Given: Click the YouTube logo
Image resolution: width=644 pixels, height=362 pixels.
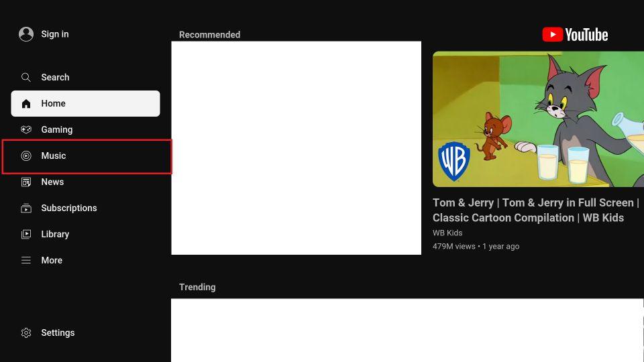Looking at the screenshot, I should (575, 35).
